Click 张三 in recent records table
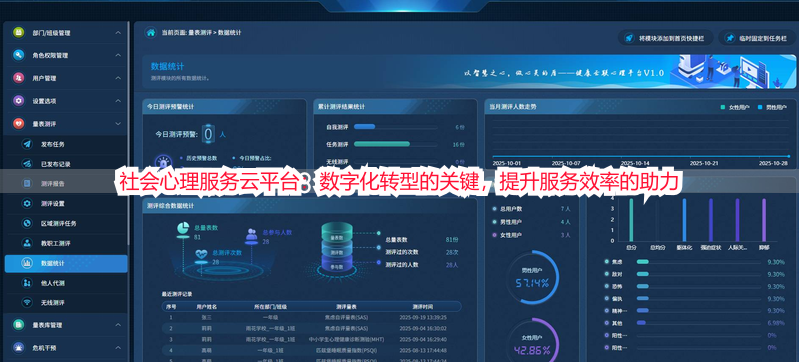This screenshot has height=362, width=799. point(206,317)
